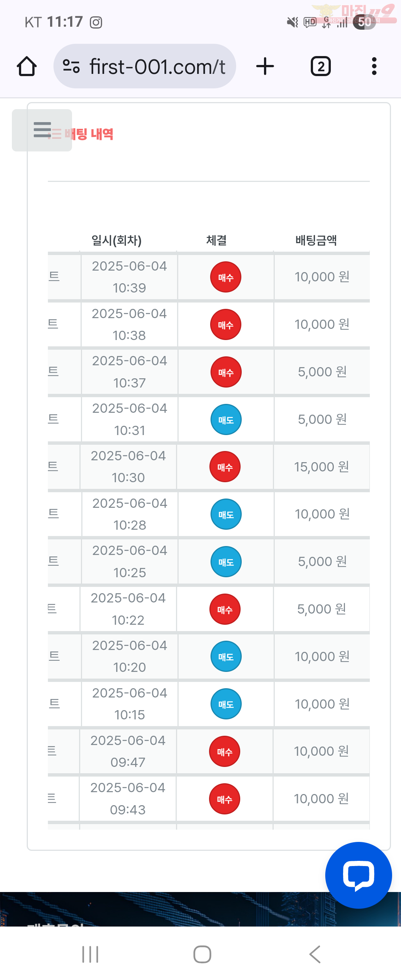This screenshot has height=980, width=401.
Task: Click the 일시(회차) column header
Action: [x=117, y=240]
